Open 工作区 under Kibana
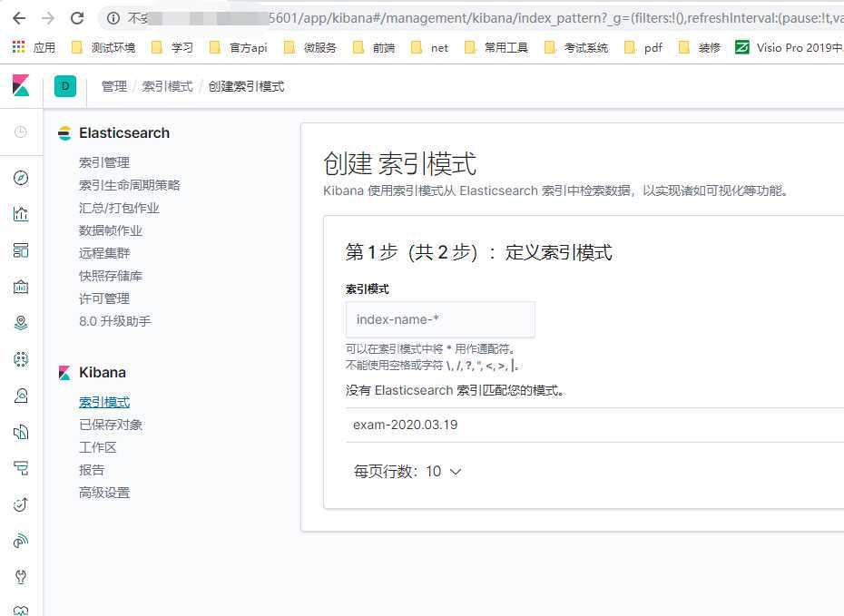 [97, 447]
